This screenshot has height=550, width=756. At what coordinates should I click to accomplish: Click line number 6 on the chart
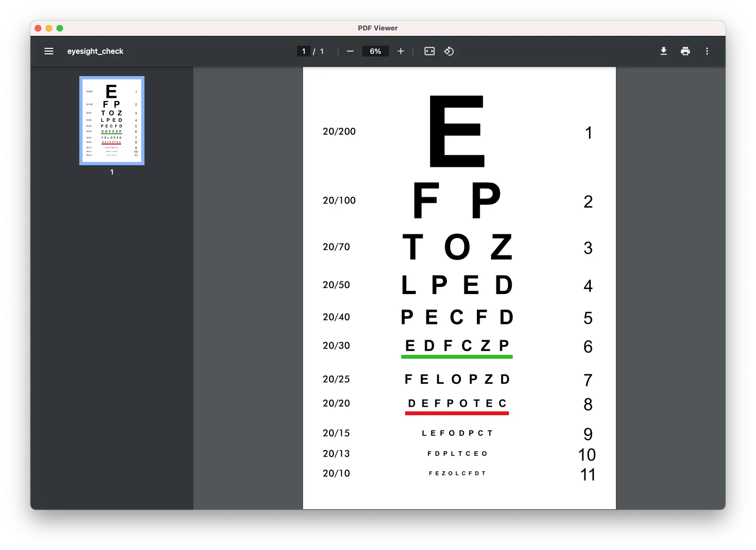(588, 347)
